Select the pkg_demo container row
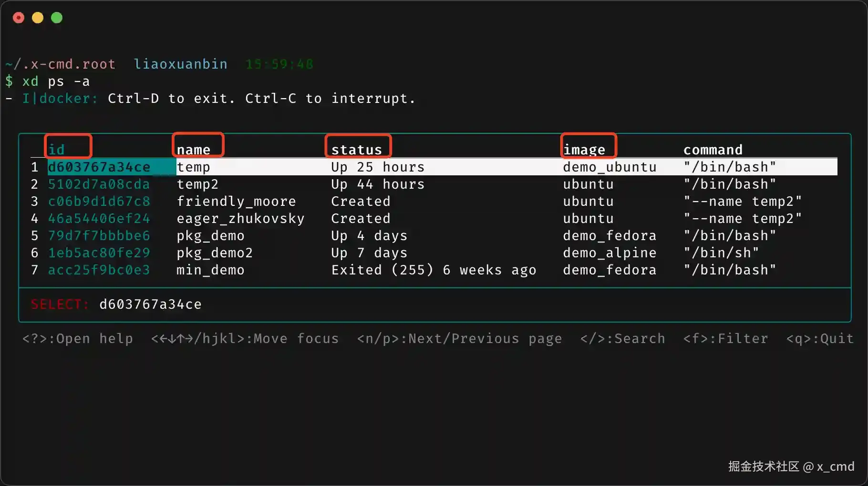The image size is (868, 486). [210, 235]
